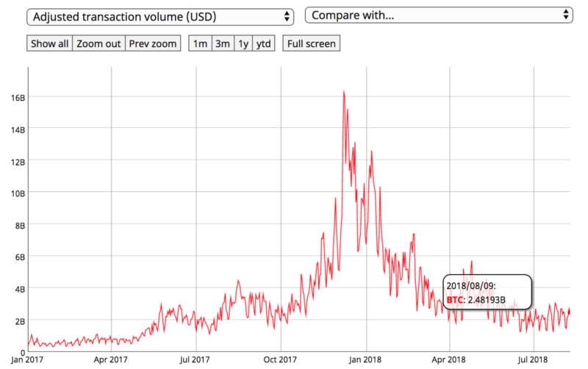Click the Apr 2018 axis label
Image resolution: width=588 pixels, height=369 pixels.
(448, 359)
